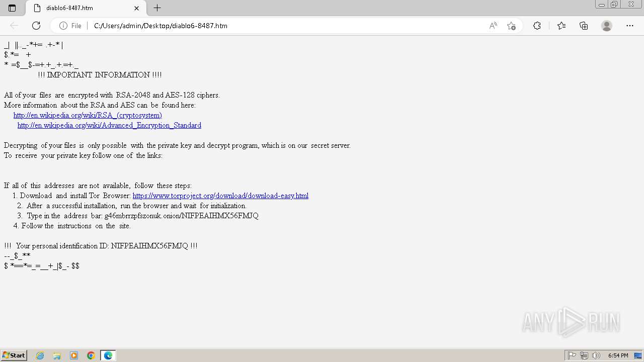The height and width of the screenshot is (362, 644).
Task: Open the Extensions icon
Action: point(537,26)
